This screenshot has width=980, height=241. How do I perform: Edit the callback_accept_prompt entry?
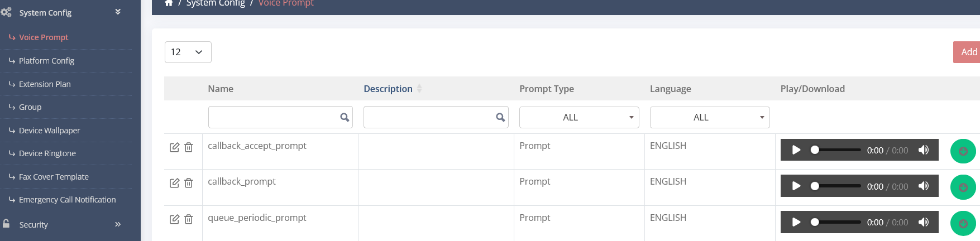click(174, 147)
